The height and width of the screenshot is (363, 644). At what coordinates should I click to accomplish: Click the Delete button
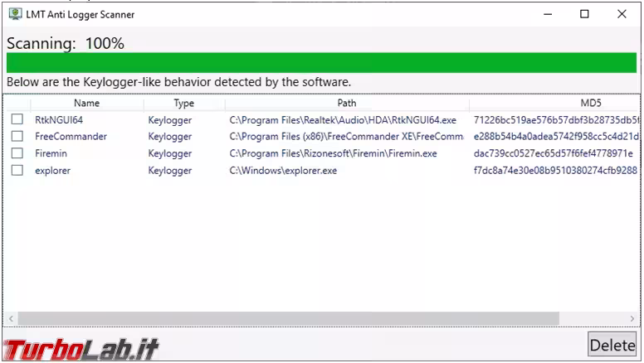[612, 345]
